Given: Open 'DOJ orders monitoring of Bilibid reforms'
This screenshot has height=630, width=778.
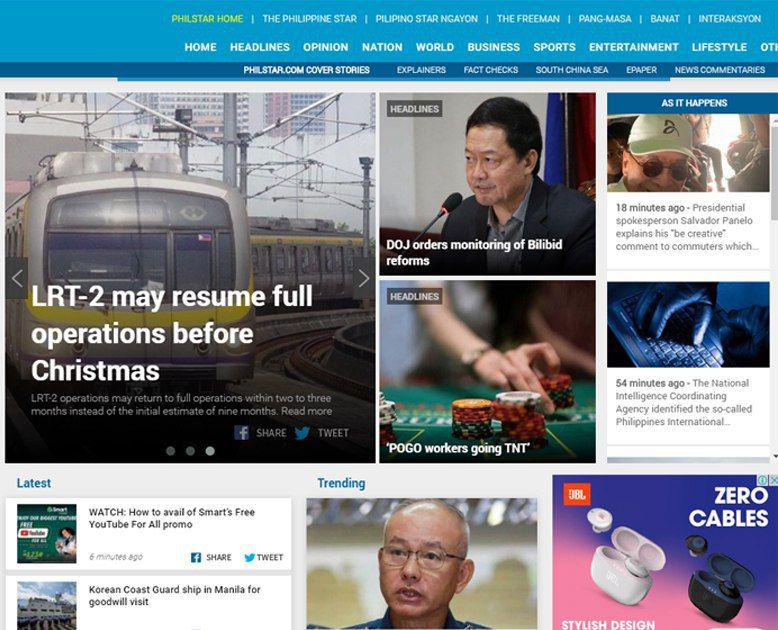Looking at the screenshot, I should click(x=474, y=252).
